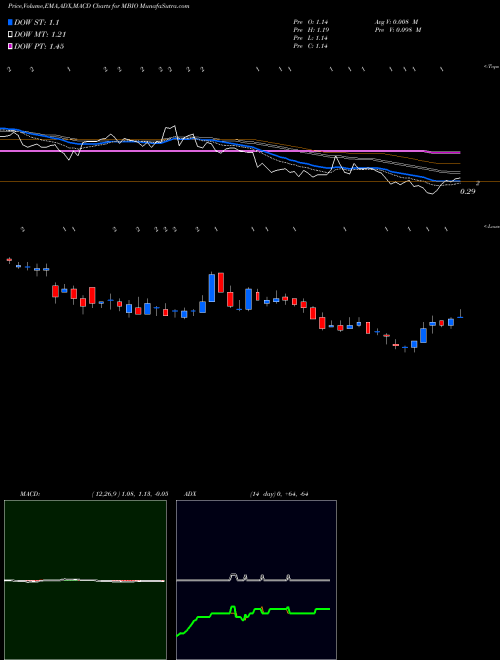Click the chart title mentioning MBIO ManafaSutra.com

(x=98, y=6)
